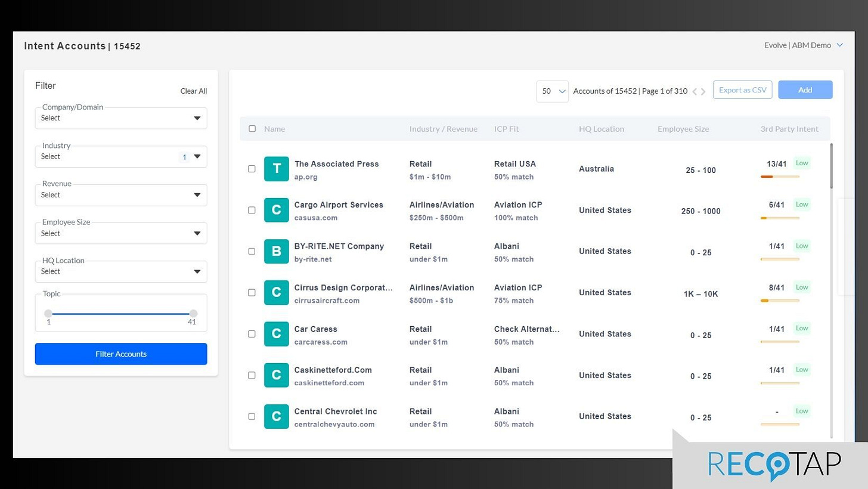
Task: Click the accounts table vertical scrollbar
Action: (x=832, y=166)
